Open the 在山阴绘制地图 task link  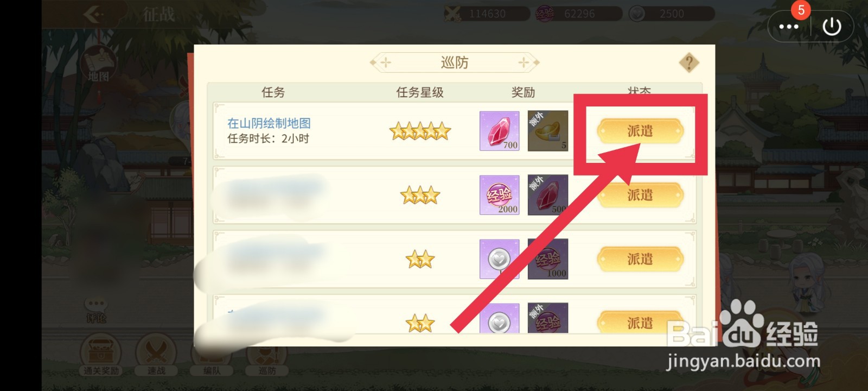[x=269, y=123]
